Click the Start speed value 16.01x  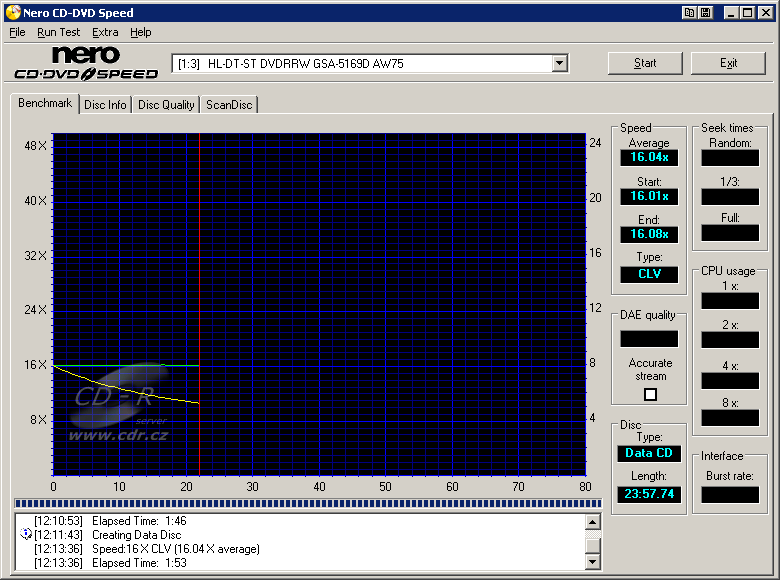[x=649, y=196]
